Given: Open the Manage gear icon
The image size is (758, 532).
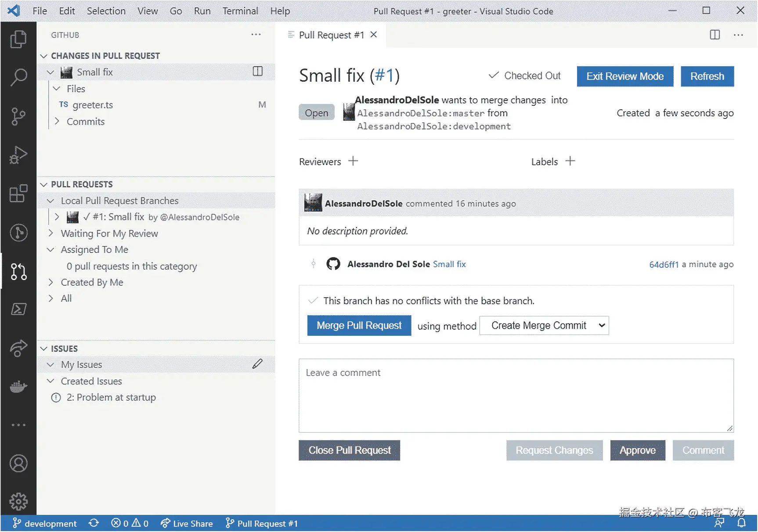Looking at the screenshot, I should pyautogui.click(x=18, y=501).
